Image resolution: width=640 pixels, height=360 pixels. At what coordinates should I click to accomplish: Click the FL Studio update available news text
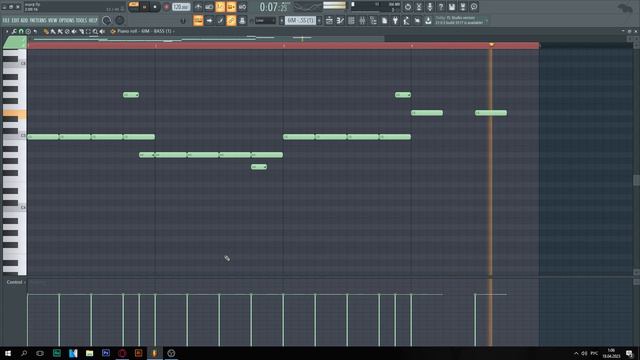coord(459,20)
